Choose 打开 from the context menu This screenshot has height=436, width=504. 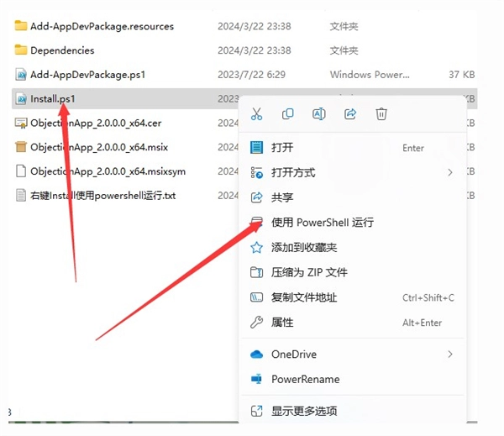(x=282, y=148)
